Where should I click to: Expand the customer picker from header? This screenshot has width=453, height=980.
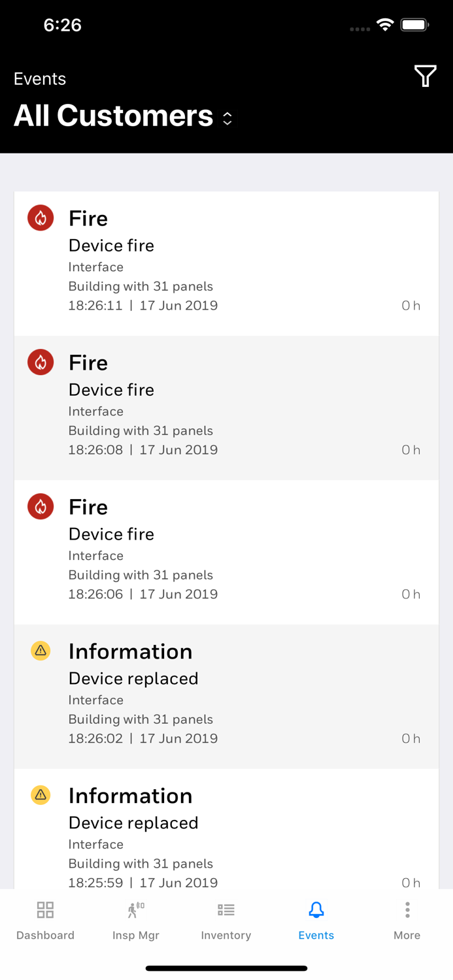(227, 118)
